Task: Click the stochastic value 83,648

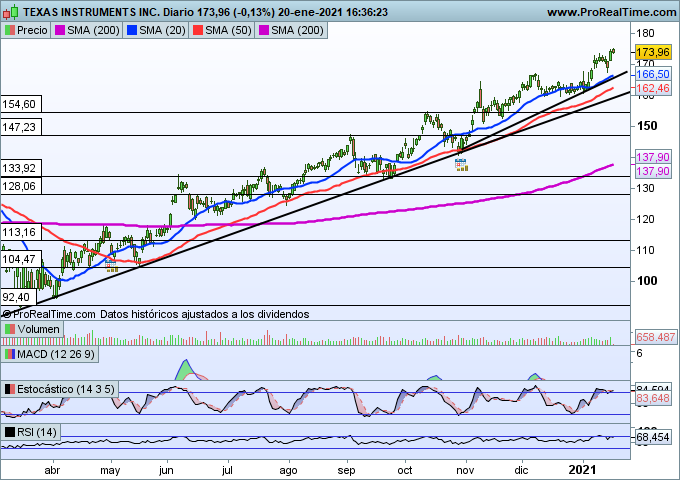Action: [653, 398]
